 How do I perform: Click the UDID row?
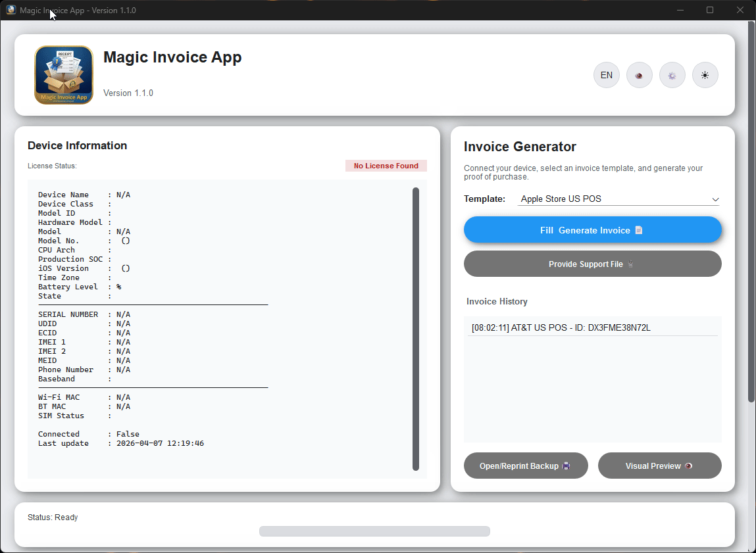(84, 324)
